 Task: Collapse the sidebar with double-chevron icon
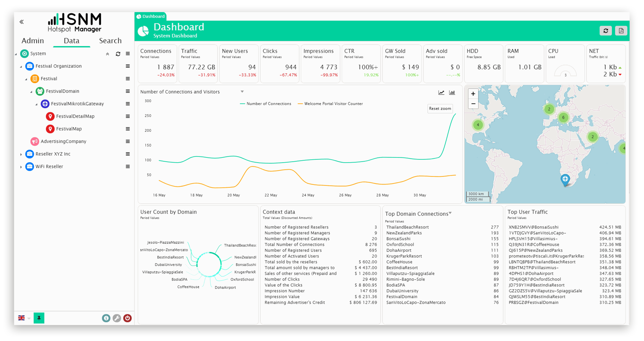(22, 22)
